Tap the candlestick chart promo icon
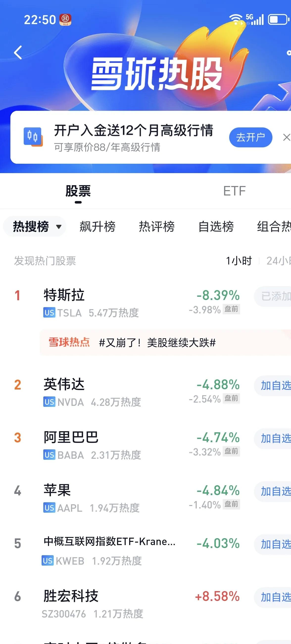This screenshot has height=644, width=291. [33, 137]
